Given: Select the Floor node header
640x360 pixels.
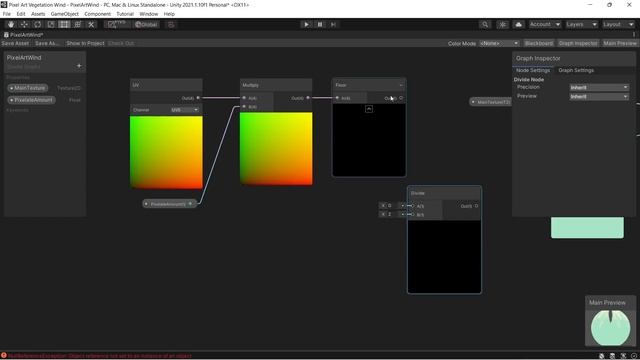Looking at the screenshot, I should (369, 85).
